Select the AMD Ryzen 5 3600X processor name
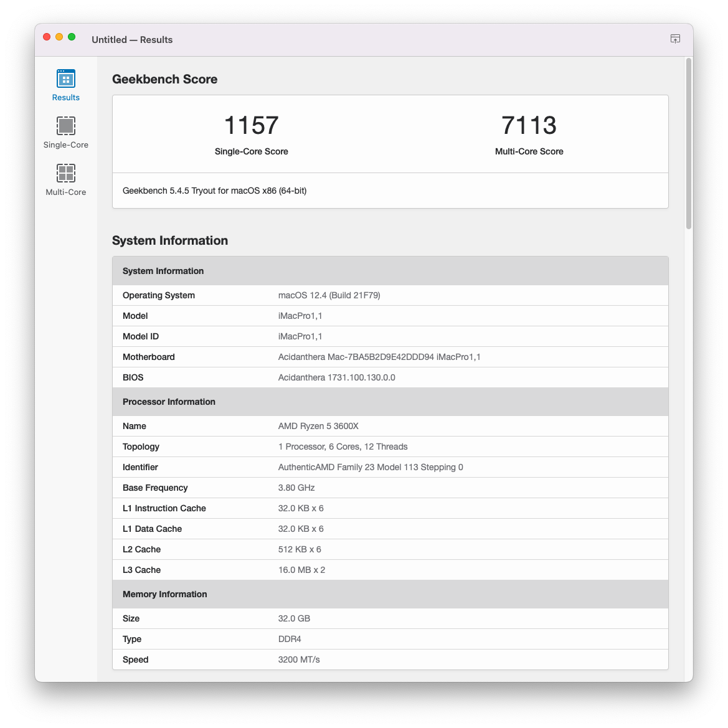This screenshot has height=728, width=728. [318, 426]
